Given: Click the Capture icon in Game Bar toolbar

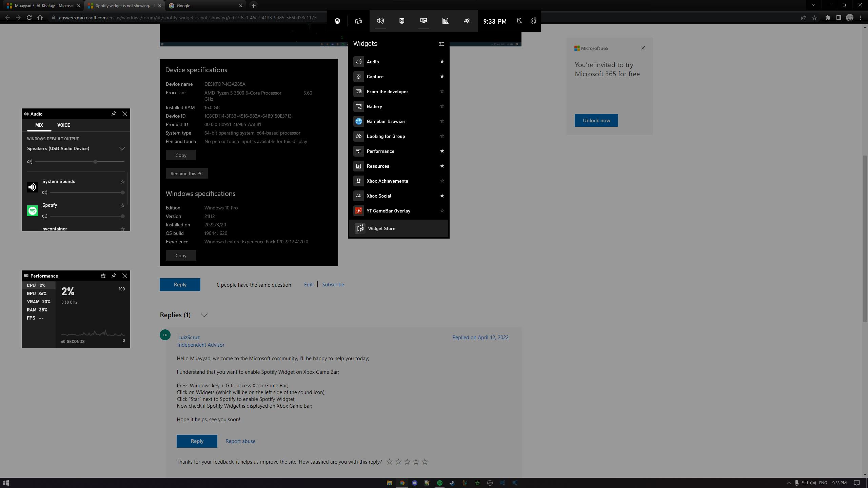Looking at the screenshot, I should coord(402,21).
